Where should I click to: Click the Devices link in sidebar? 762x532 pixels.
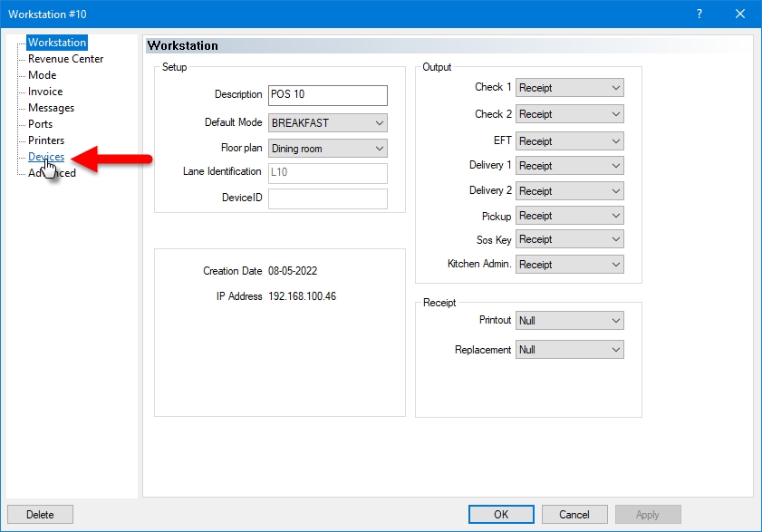tap(46, 157)
